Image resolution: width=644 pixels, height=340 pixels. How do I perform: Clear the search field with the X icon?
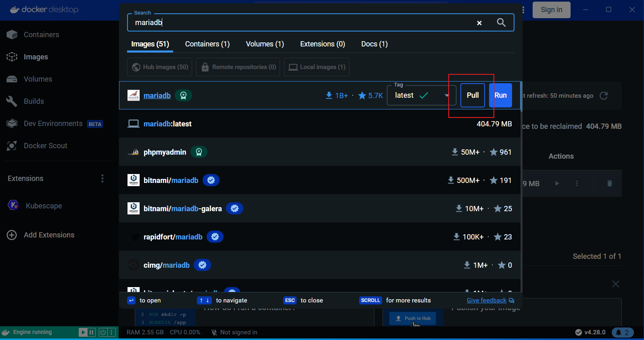pyautogui.click(x=479, y=23)
